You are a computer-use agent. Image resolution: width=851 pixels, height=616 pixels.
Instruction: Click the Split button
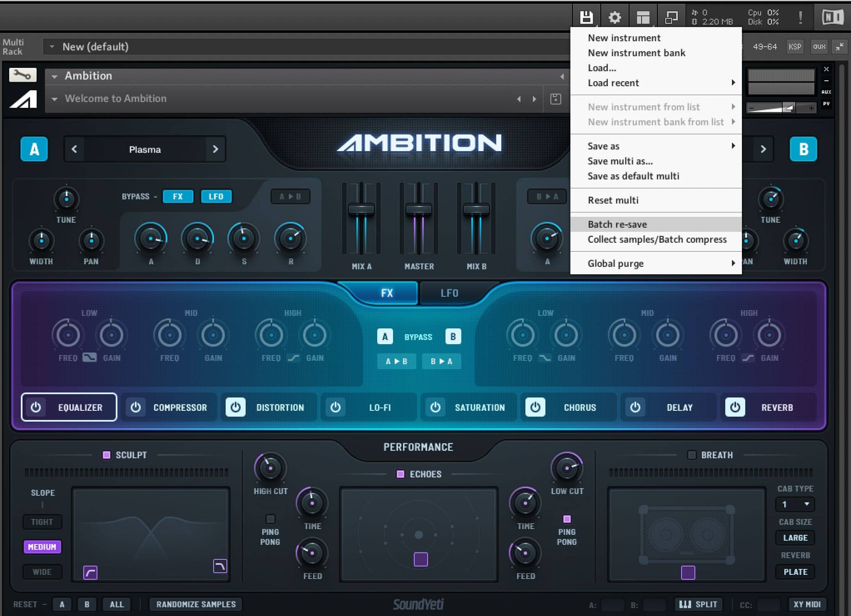(x=698, y=604)
